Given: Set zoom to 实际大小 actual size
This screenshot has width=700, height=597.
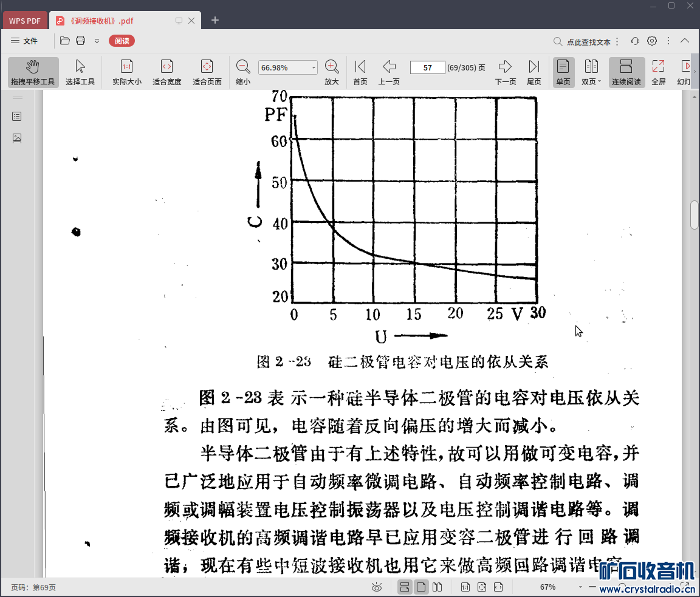Looking at the screenshot, I should pyautogui.click(x=127, y=72).
